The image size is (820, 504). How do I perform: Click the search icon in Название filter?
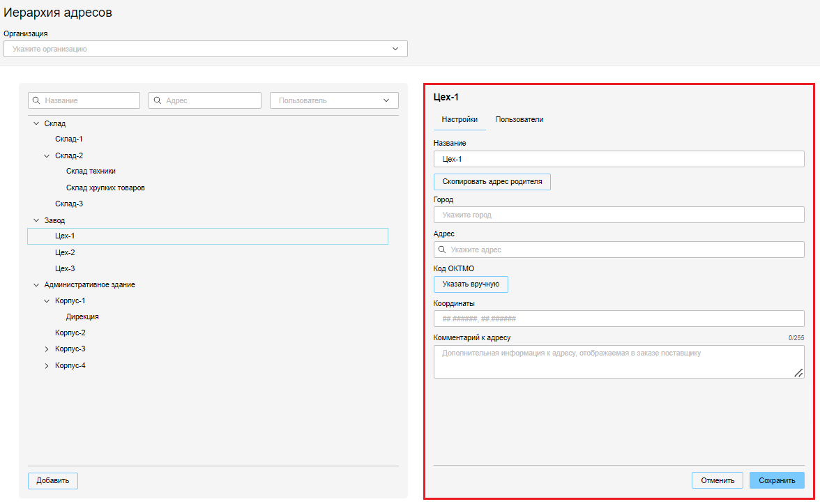[36, 100]
